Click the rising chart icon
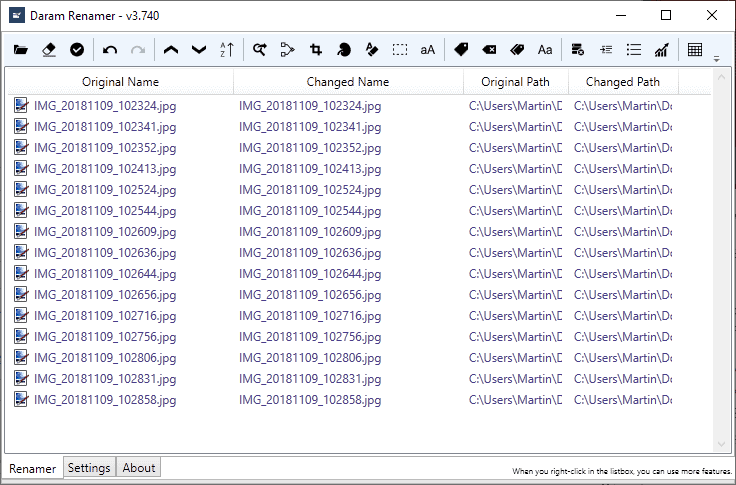This screenshot has height=485, width=736. point(662,49)
